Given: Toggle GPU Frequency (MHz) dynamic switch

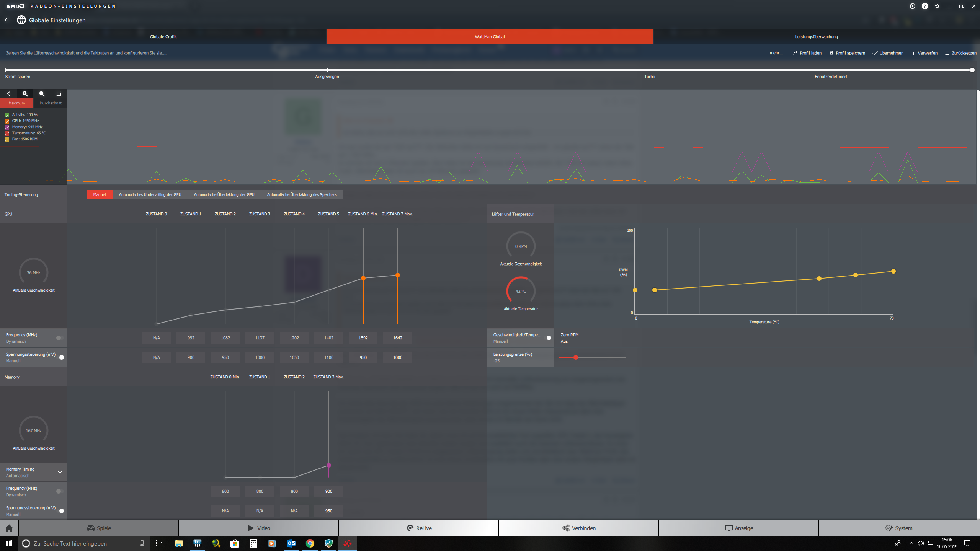Looking at the screenshot, I should (59, 338).
